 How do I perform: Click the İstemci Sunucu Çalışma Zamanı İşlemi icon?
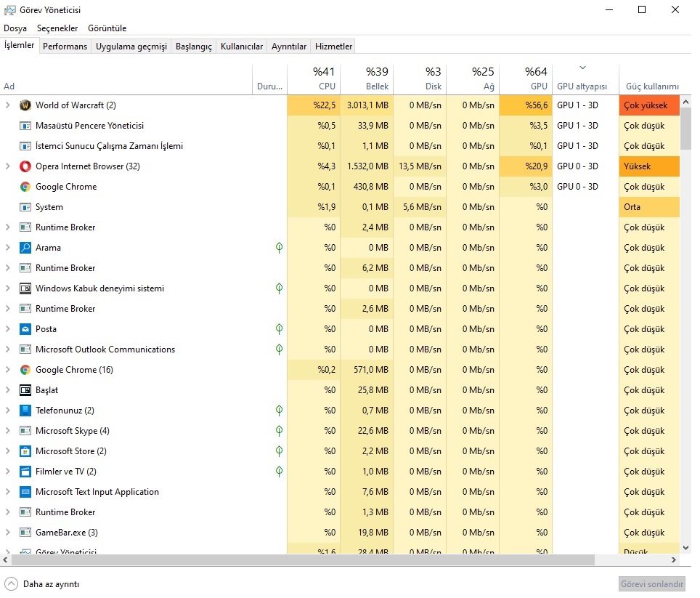click(x=25, y=146)
